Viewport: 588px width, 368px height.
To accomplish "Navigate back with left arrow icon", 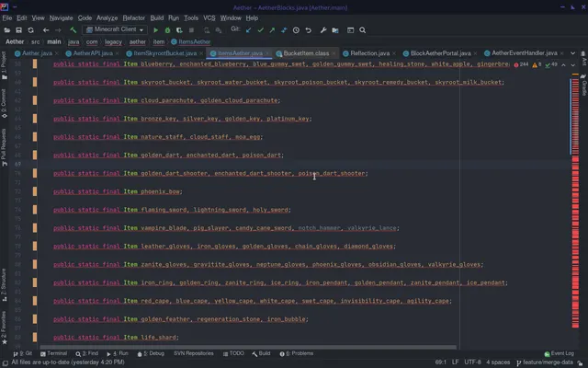I will pos(46,30).
